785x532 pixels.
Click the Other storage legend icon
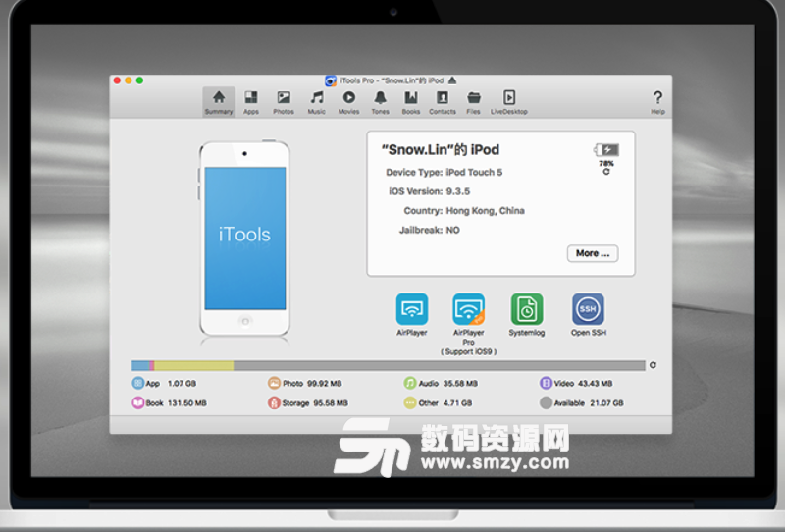410,402
